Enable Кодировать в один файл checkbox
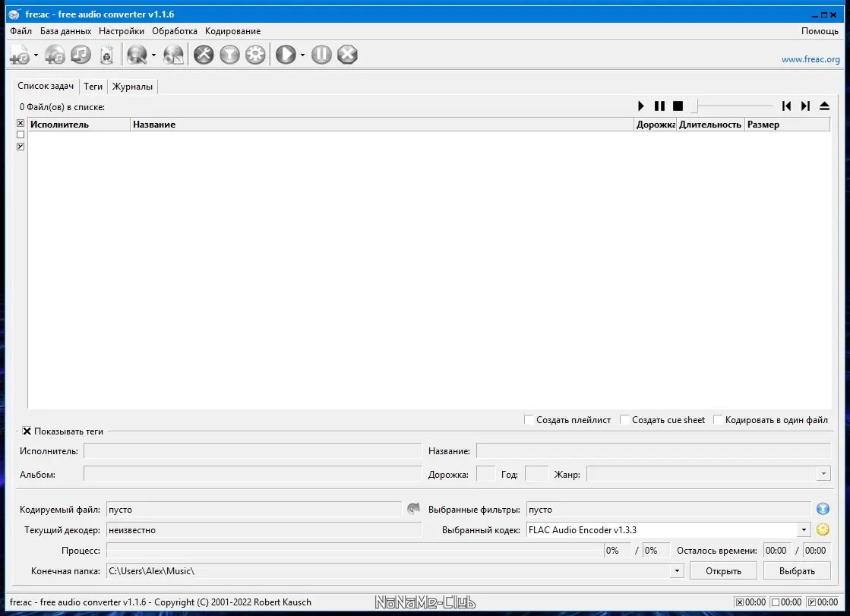The height and width of the screenshot is (616, 850). coord(718,419)
